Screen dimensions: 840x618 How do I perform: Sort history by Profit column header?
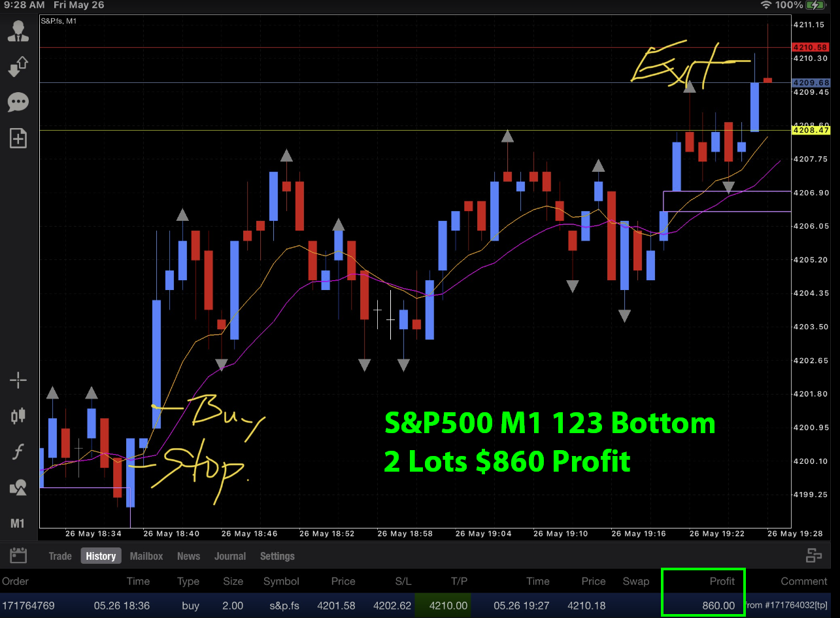tap(722, 581)
